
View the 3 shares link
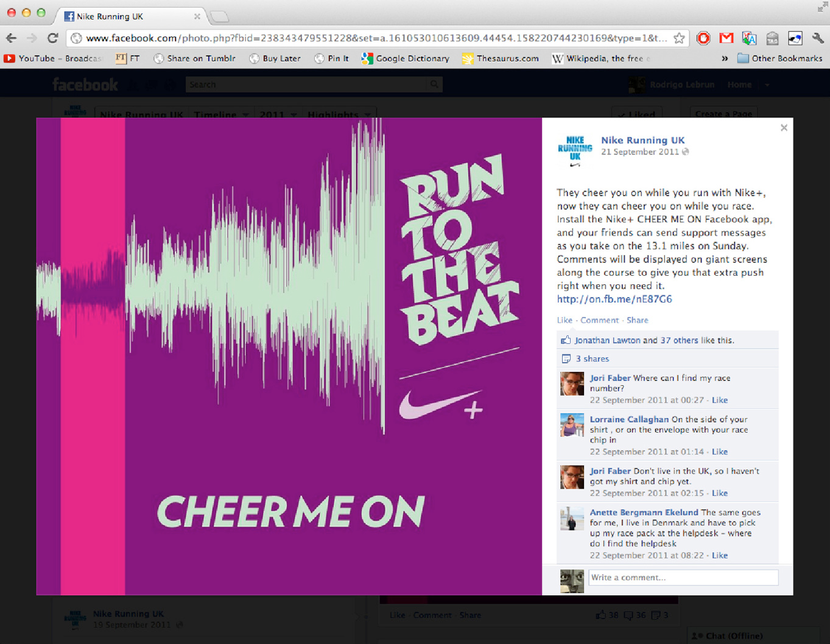592,359
